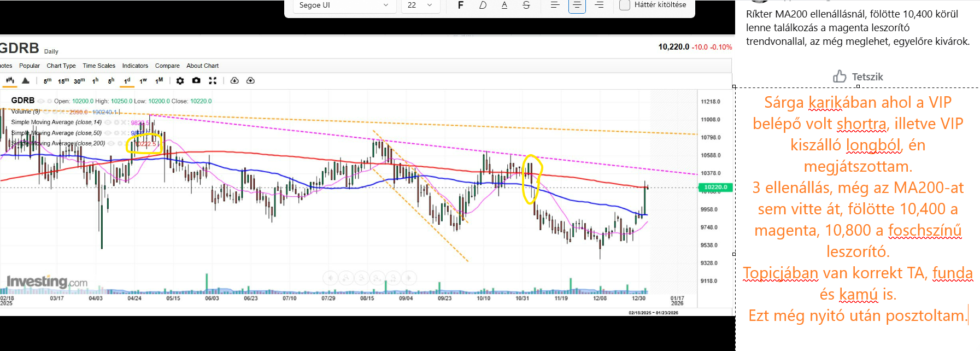This screenshot has height=351, width=980.
Task: Take a chart snapshot with camera icon
Action: pos(196,81)
